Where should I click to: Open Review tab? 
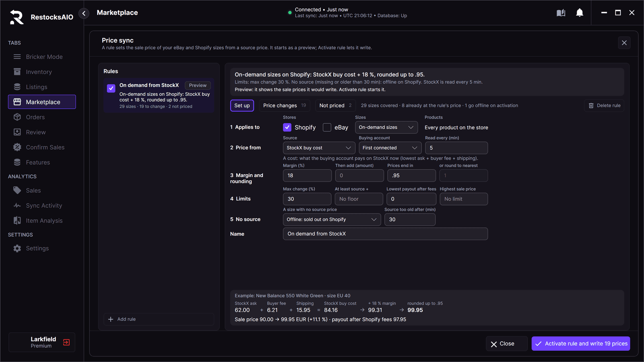tap(42, 132)
